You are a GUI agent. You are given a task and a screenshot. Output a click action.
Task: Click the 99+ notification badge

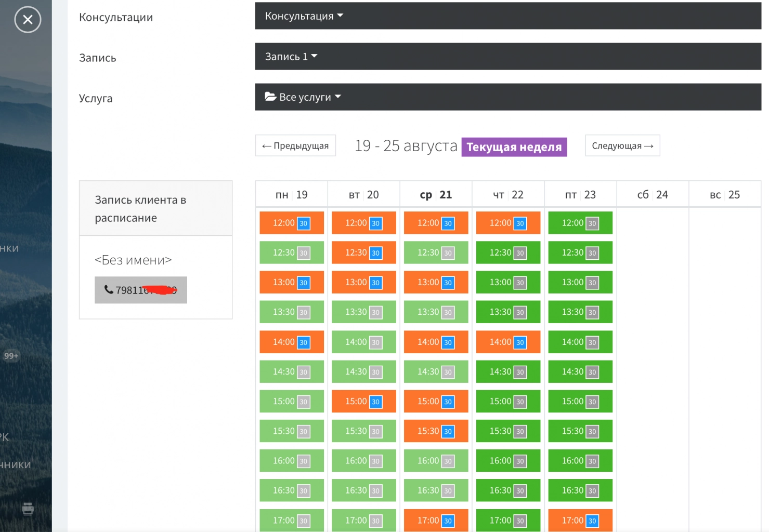point(11,356)
